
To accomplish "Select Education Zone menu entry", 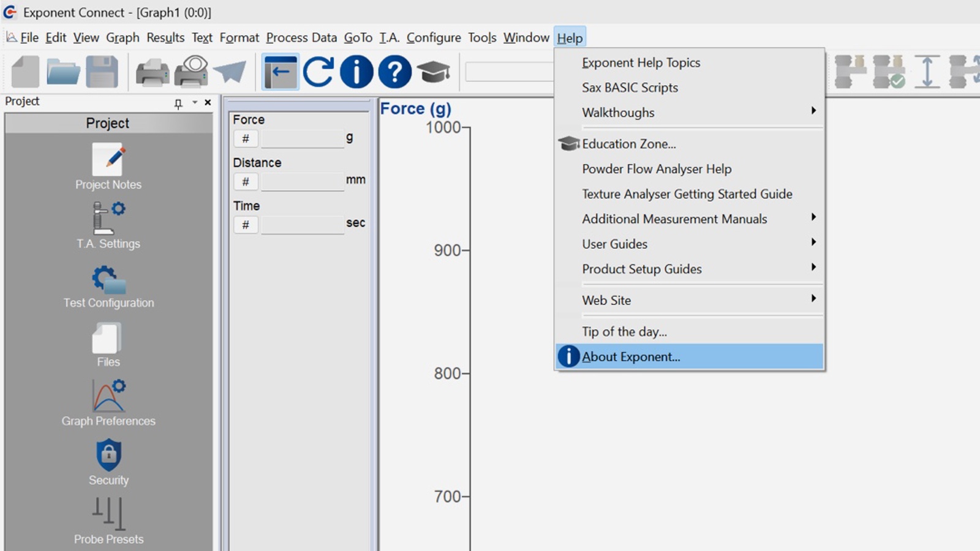I will point(690,144).
